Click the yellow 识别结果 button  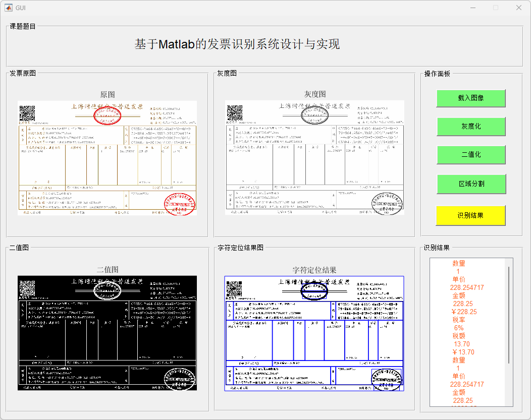point(470,215)
